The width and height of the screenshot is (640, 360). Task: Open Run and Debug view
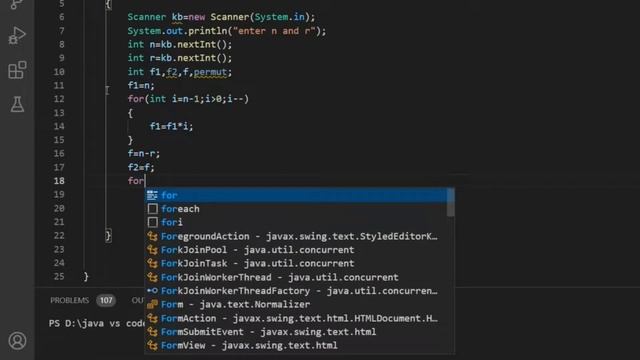17,36
